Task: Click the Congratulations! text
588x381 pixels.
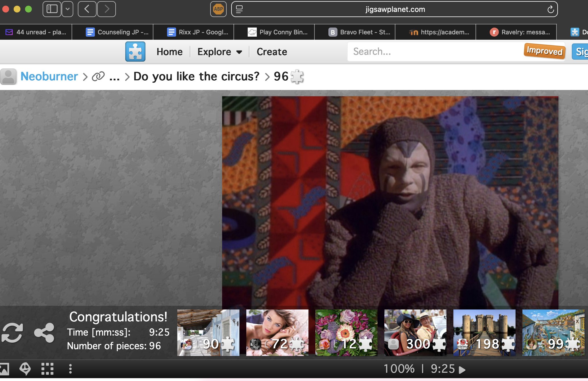Action: coord(118,317)
